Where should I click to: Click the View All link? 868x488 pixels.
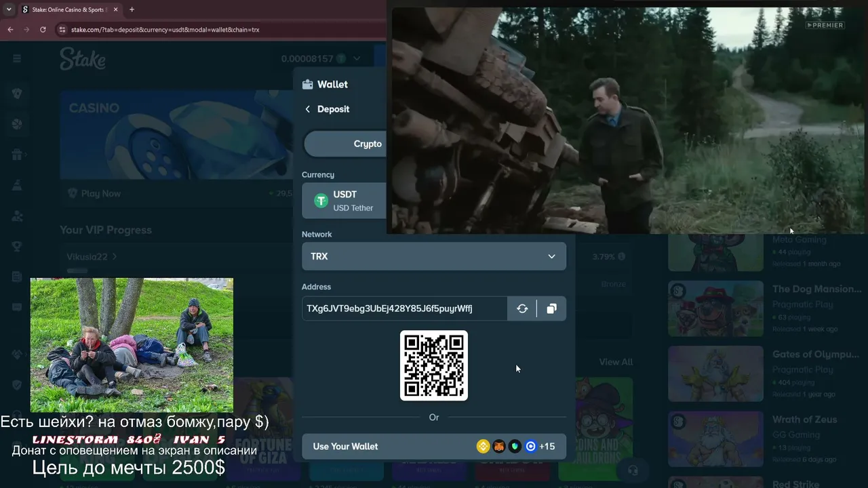pos(616,362)
